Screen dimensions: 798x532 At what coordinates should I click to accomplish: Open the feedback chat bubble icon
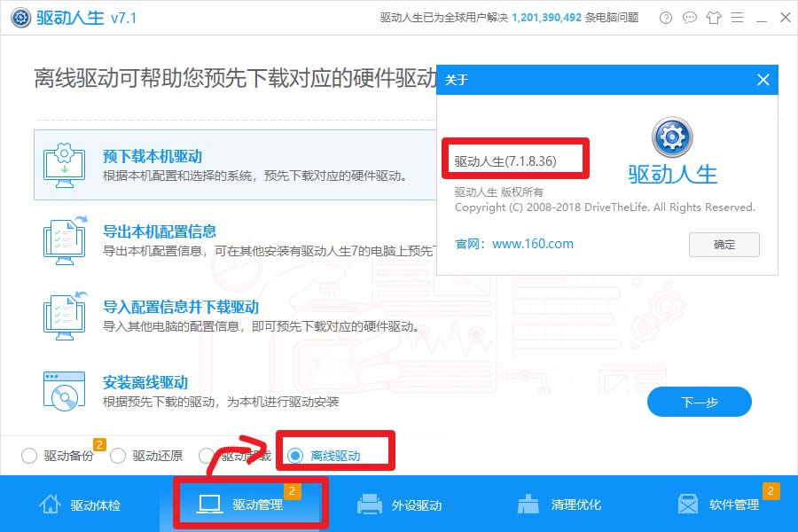click(x=689, y=18)
